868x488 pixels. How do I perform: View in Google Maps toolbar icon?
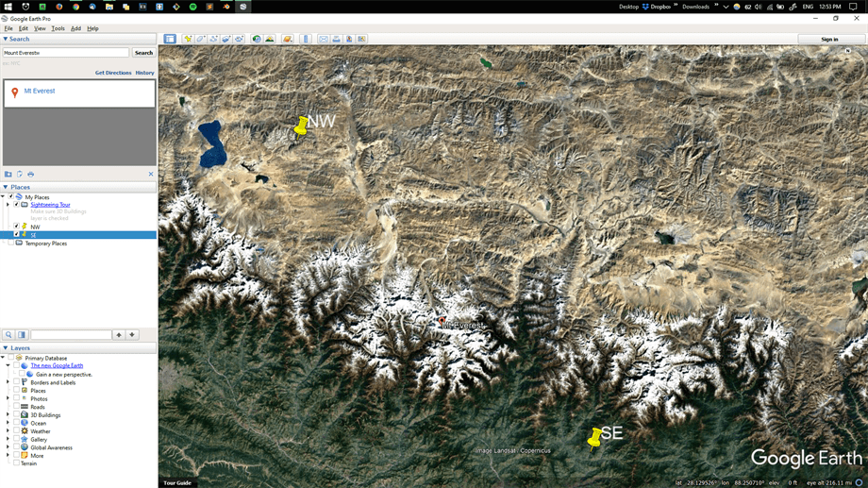coord(361,39)
